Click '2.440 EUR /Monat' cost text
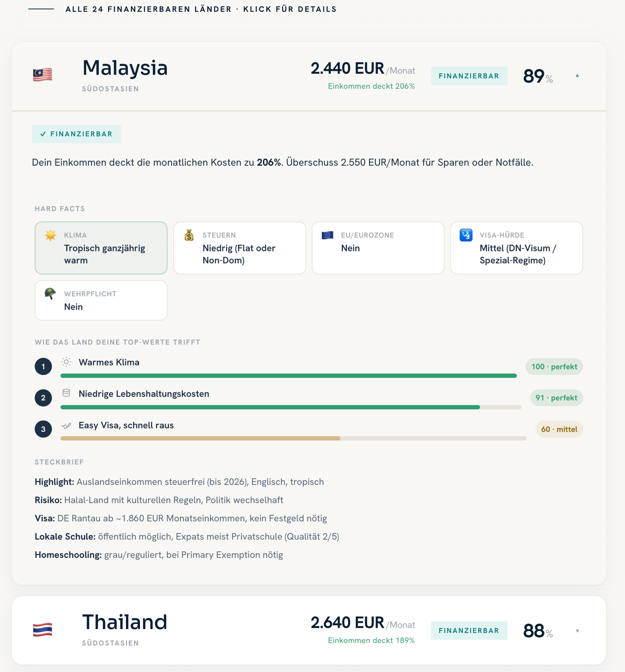This screenshot has height=672, width=625. 363,69
